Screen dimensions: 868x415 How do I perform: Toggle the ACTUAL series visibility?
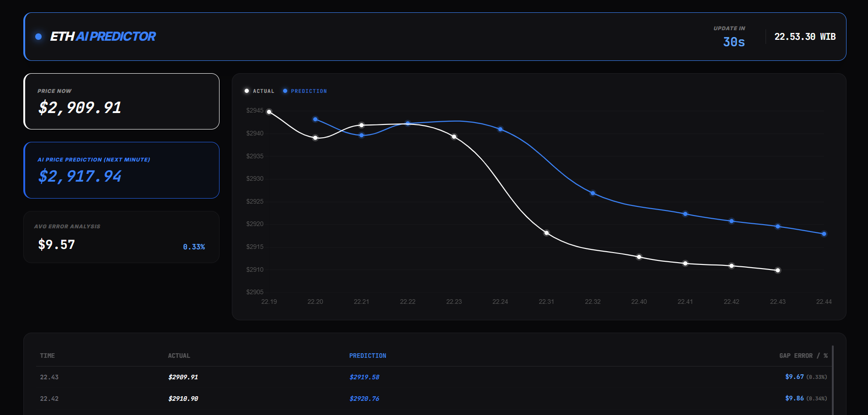point(259,91)
